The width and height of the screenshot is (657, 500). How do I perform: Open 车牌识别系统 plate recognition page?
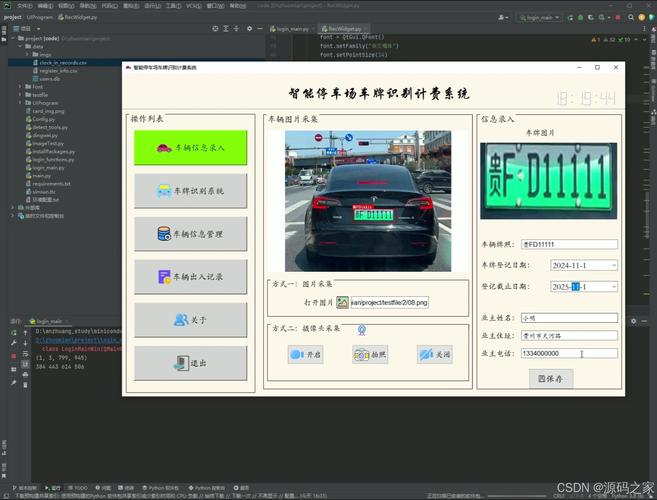[x=190, y=191]
